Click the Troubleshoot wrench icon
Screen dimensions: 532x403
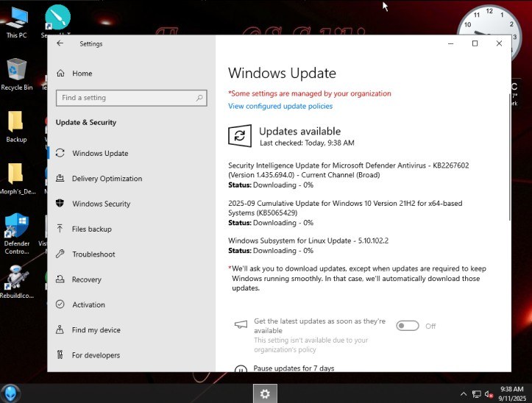60,254
